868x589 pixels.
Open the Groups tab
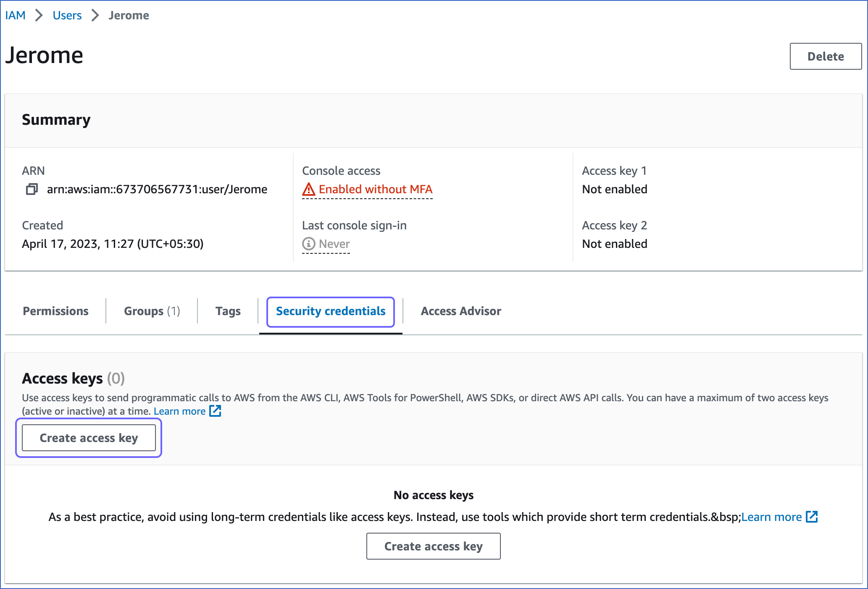pos(153,311)
